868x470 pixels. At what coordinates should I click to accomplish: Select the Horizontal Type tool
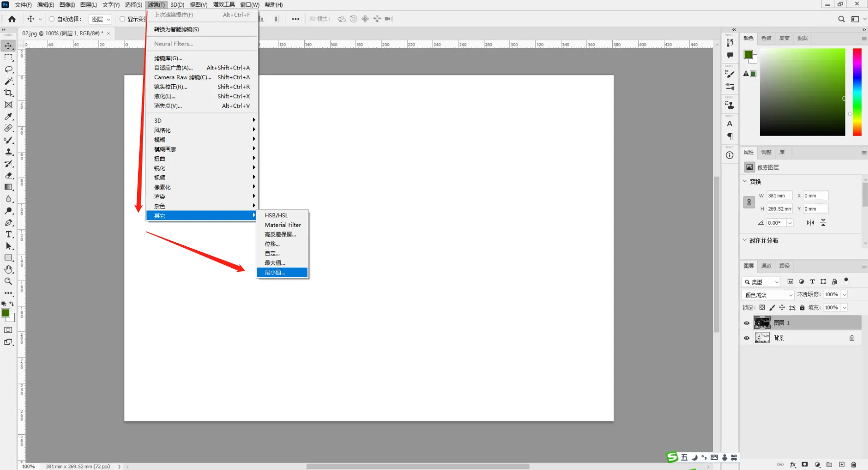[x=8, y=235]
